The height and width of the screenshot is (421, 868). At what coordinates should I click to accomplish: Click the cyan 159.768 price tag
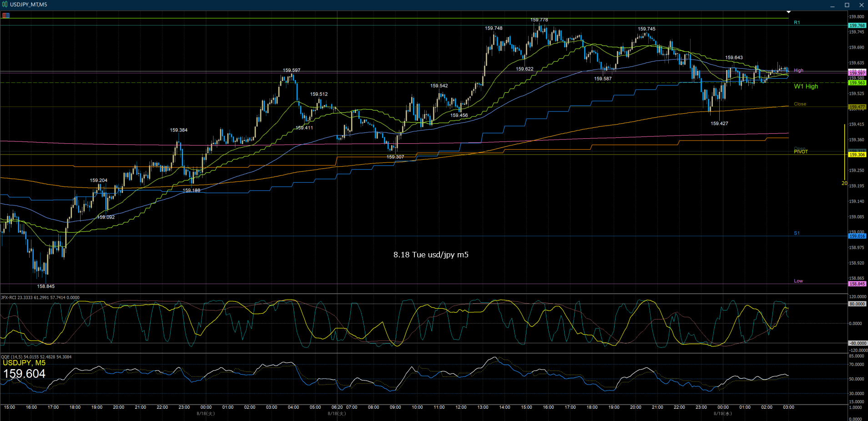(x=857, y=25)
